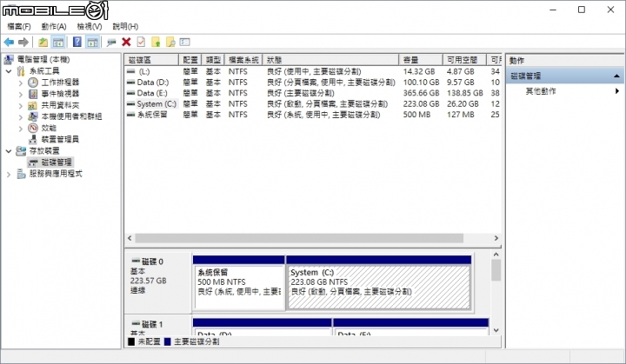Open the 說明(H) menu
Image resolution: width=626 pixels, height=364 pixels.
click(x=125, y=26)
